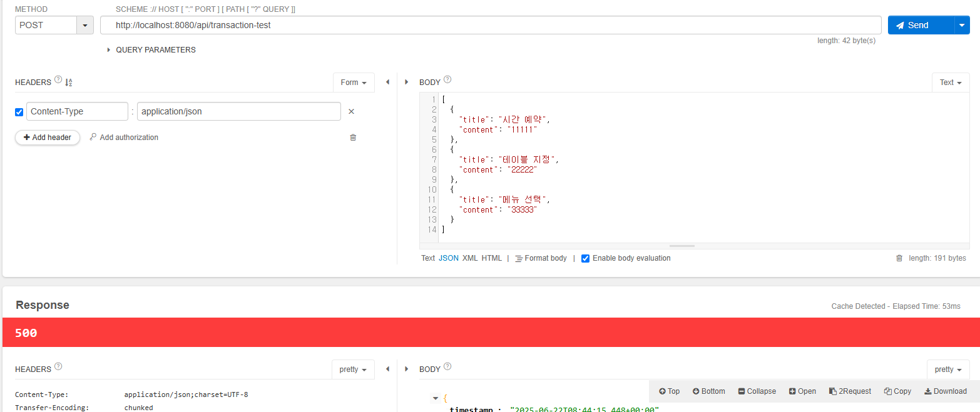This screenshot has width=980, height=412.
Task: Jump to Top of the response body
Action: [669, 391]
